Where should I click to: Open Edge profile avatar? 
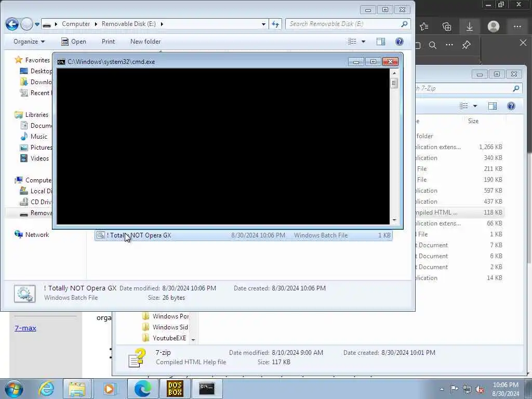tap(494, 26)
